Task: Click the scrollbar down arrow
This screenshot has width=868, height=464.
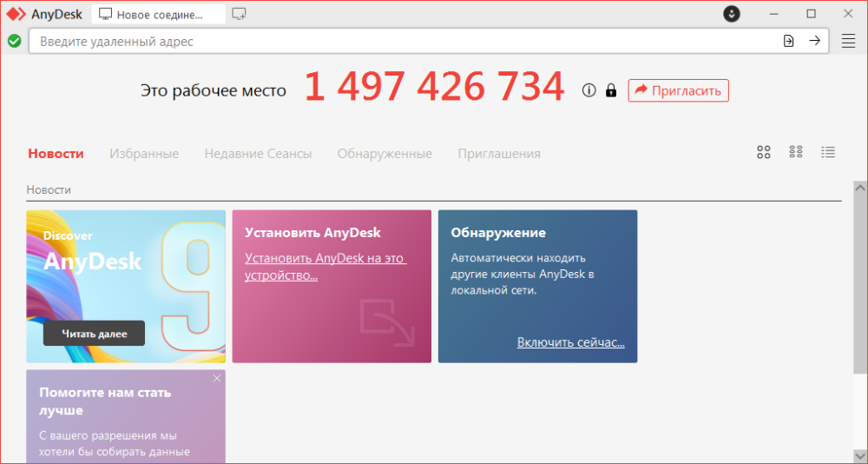Action: tap(860, 456)
